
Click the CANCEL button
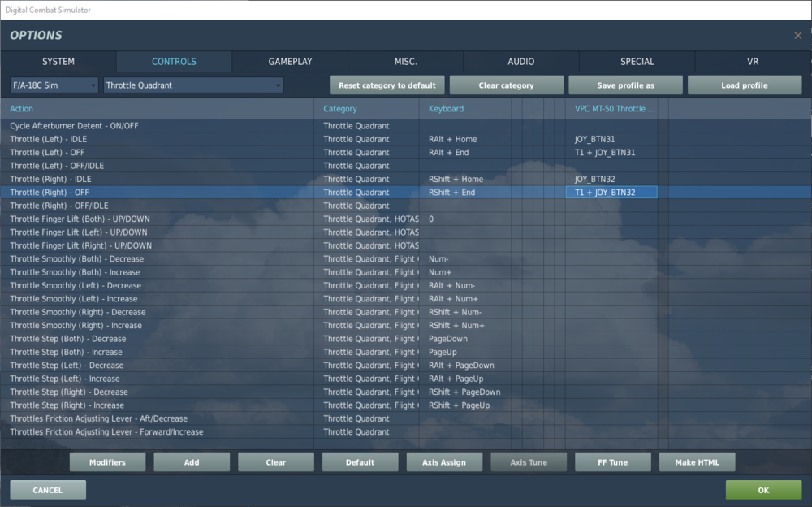[x=48, y=490]
